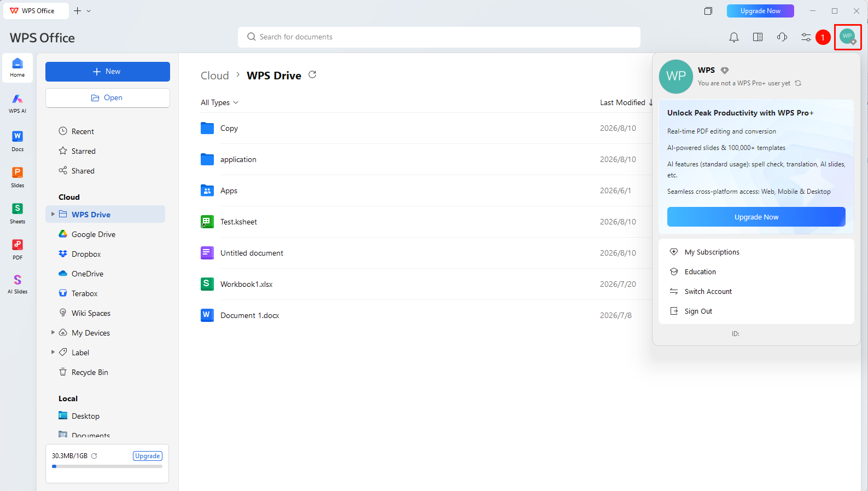Click the Search for documents field
This screenshot has height=491, width=868.
point(439,37)
